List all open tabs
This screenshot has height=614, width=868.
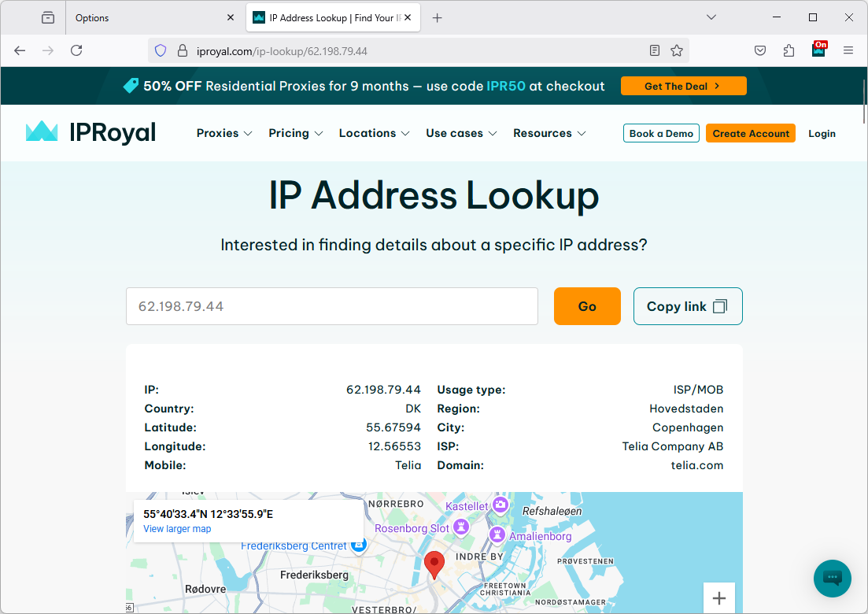tap(711, 18)
